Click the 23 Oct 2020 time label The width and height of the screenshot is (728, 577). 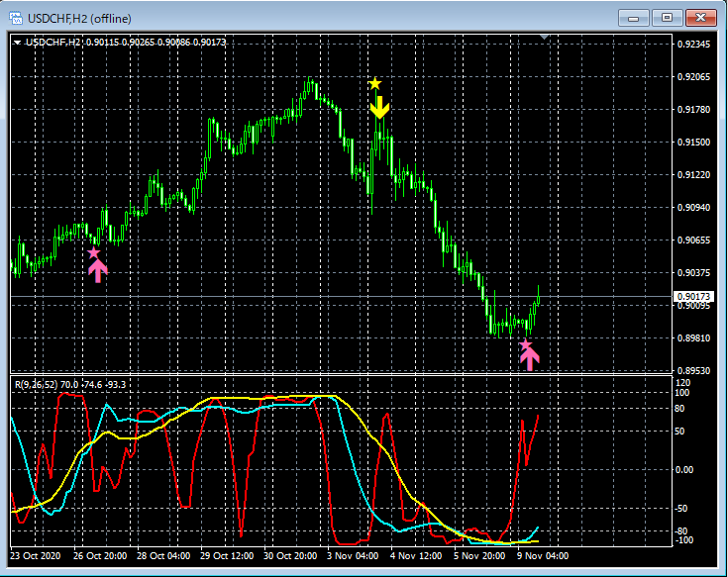pos(36,555)
